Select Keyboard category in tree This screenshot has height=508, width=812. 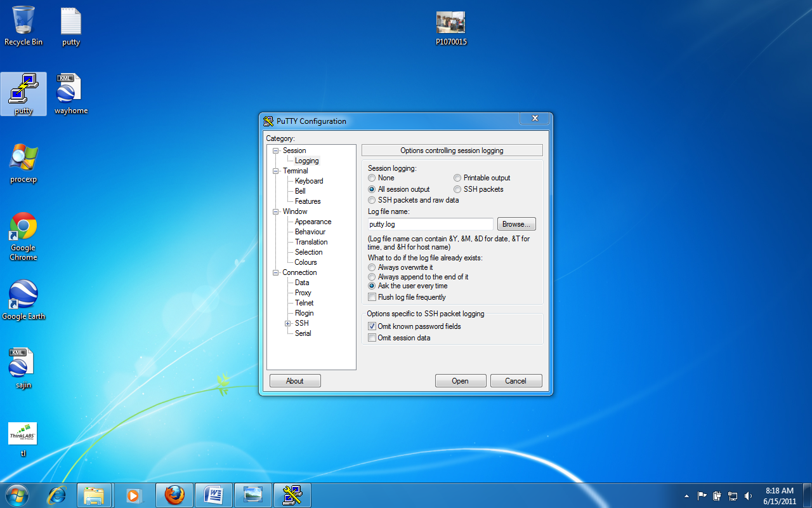point(309,181)
